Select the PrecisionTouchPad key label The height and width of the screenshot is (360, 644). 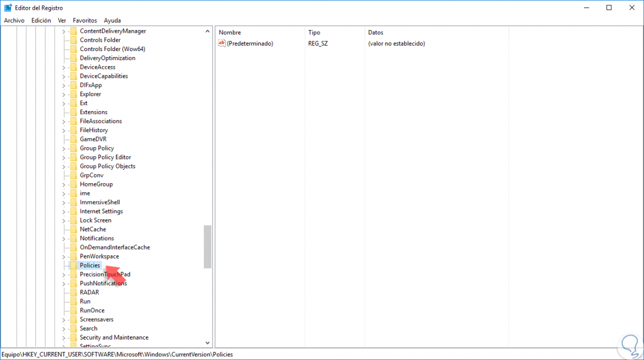(105, 275)
